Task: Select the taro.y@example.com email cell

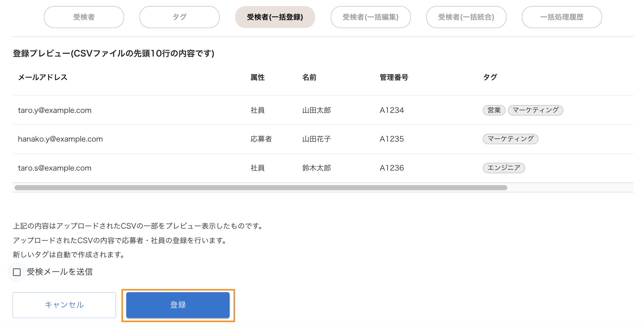Action: pyautogui.click(x=55, y=110)
